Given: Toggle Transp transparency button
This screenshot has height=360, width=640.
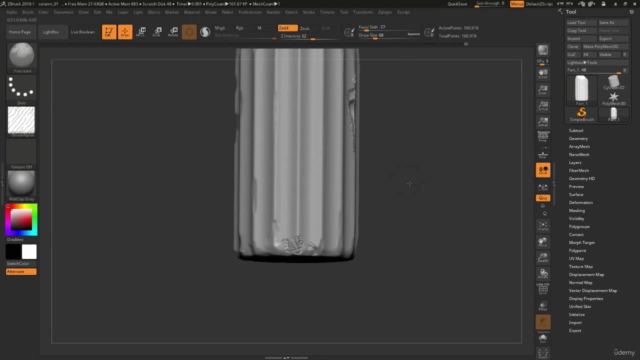Looking at the screenshot, I should coord(543,306).
